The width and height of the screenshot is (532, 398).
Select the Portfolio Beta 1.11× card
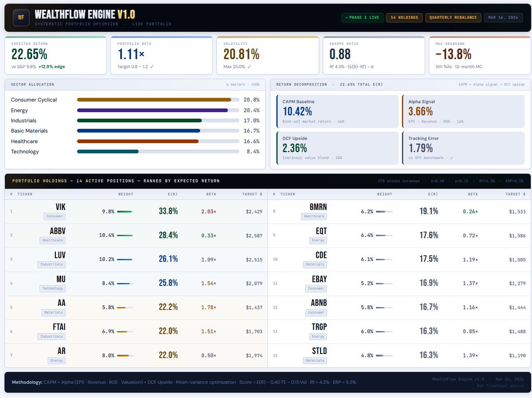click(162, 55)
